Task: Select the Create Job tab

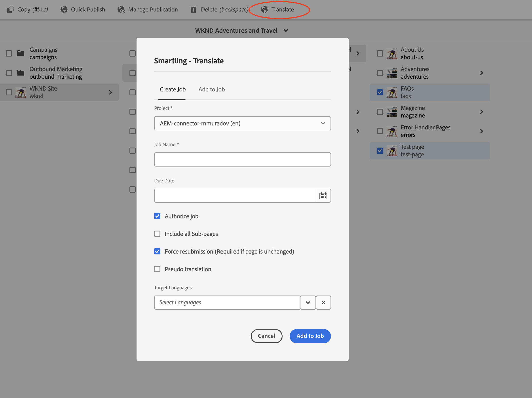Action: 173,89
